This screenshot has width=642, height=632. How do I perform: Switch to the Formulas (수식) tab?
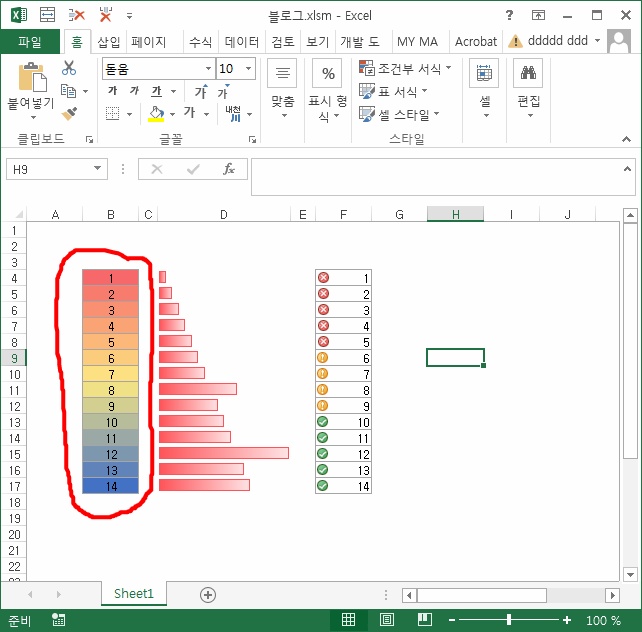point(200,41)
